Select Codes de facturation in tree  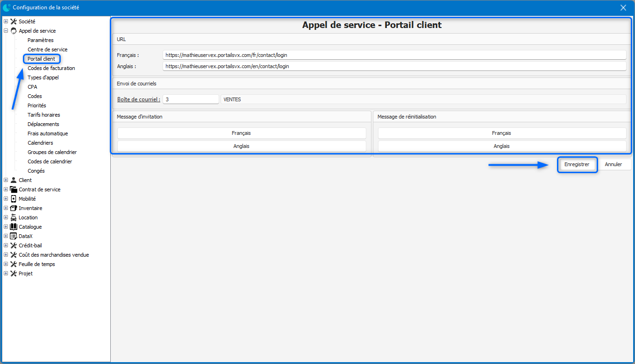click(x=51, y=68)
